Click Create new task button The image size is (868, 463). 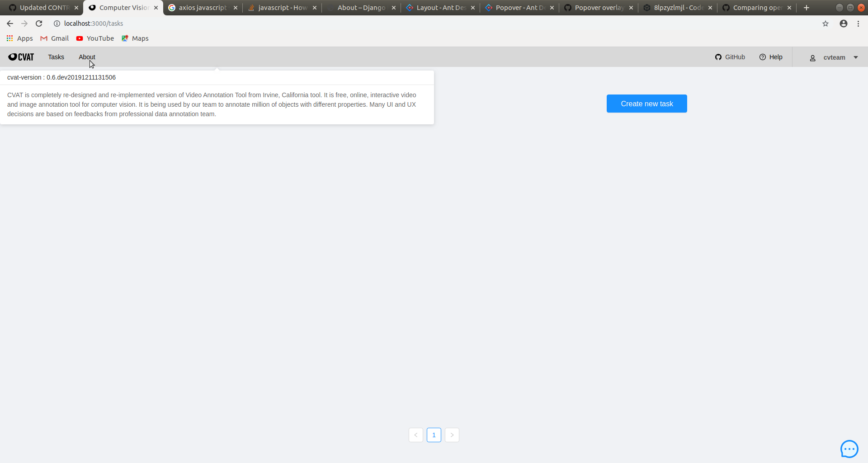pos(646,104)
